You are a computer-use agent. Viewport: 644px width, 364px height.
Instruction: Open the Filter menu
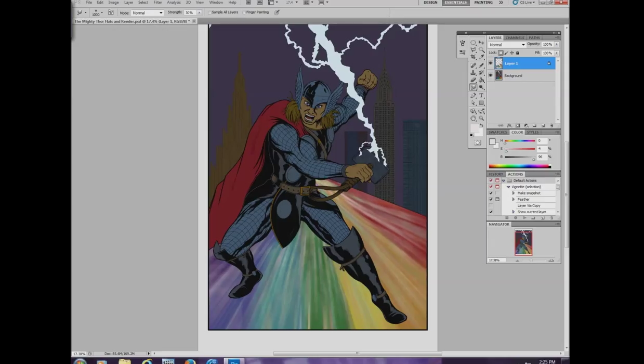tap(157, 3)
